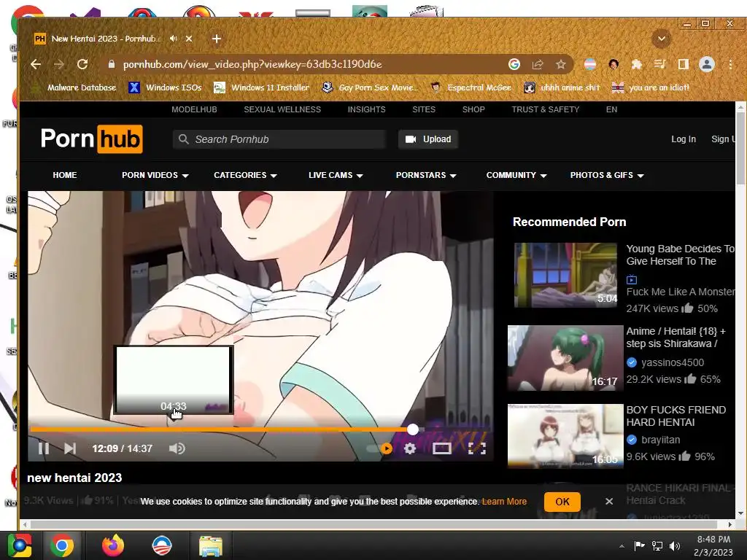Viewport: 747px width, 560px height.
Task: Open TRUST & SAFETY in the top bar
Action: point(546,109)
